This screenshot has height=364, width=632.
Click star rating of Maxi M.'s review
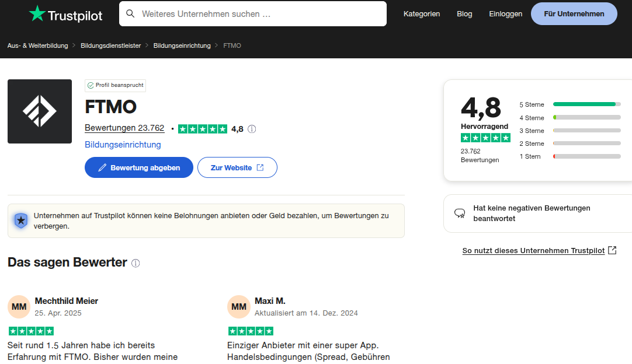coord(251,331)
